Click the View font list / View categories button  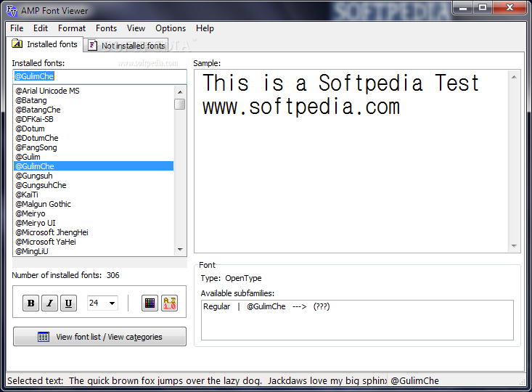tap(99, 337)
